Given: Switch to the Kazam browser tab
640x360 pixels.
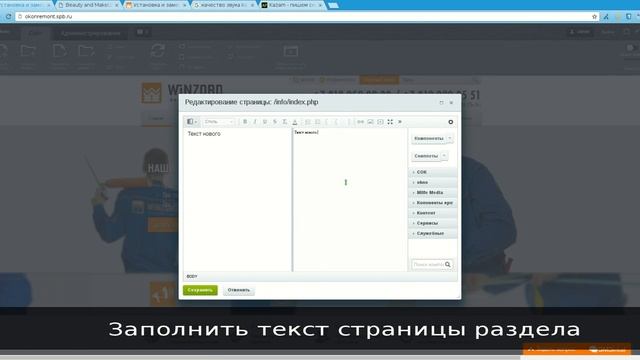Looking at the screenshot, I should pyautogui.click(x=291, y=5).
